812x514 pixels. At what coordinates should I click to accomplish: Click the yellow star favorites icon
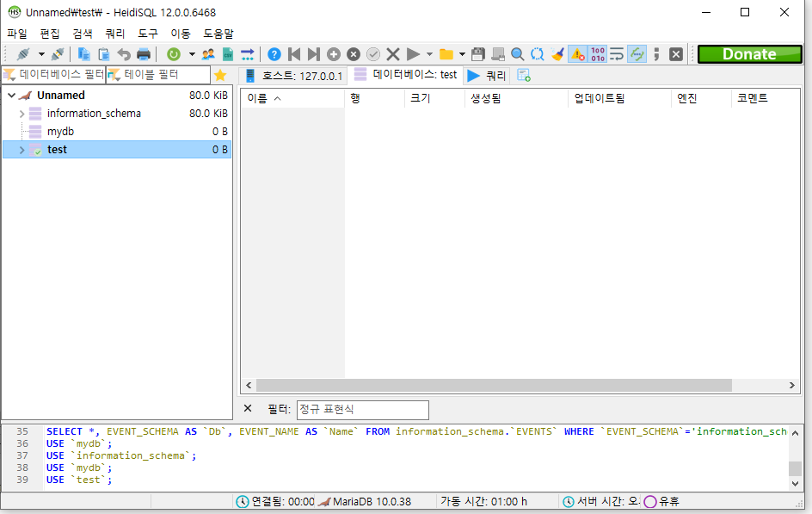[x=220, y=75]
